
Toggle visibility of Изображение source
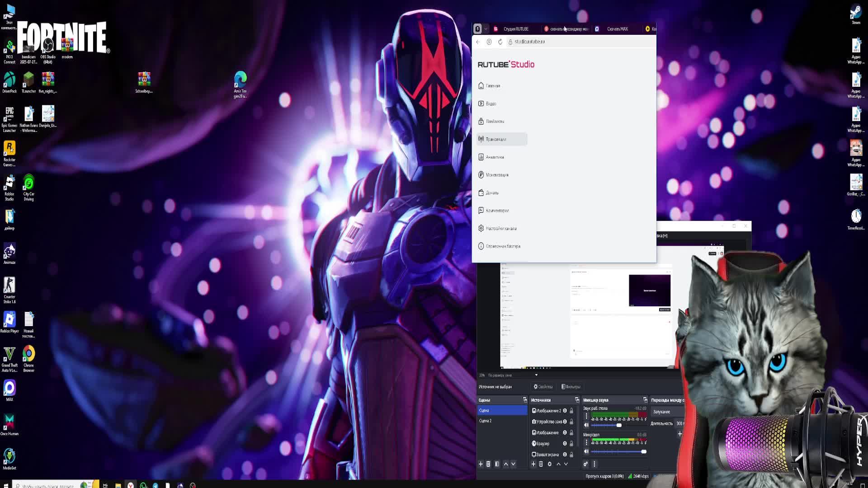(565, 432)
